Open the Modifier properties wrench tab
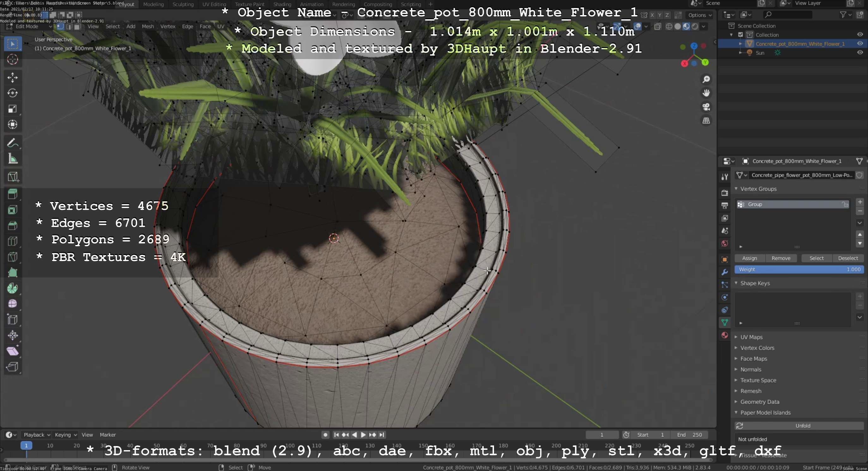Image resolution: width=868 pixels, height=471 pixels. (x=725, y=272)
